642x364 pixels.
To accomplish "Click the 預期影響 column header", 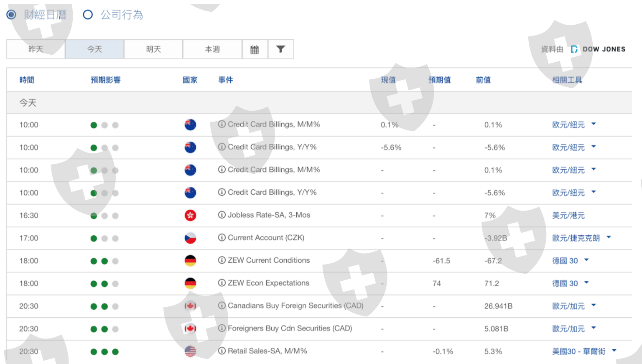I will (x=105, y=80).
